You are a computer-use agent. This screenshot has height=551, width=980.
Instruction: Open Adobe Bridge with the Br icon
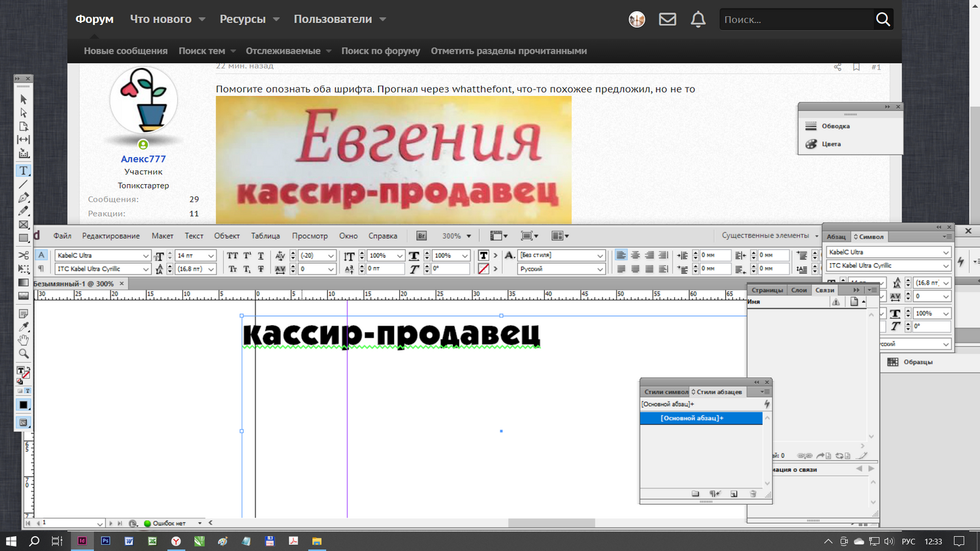[x=421, y=236]
